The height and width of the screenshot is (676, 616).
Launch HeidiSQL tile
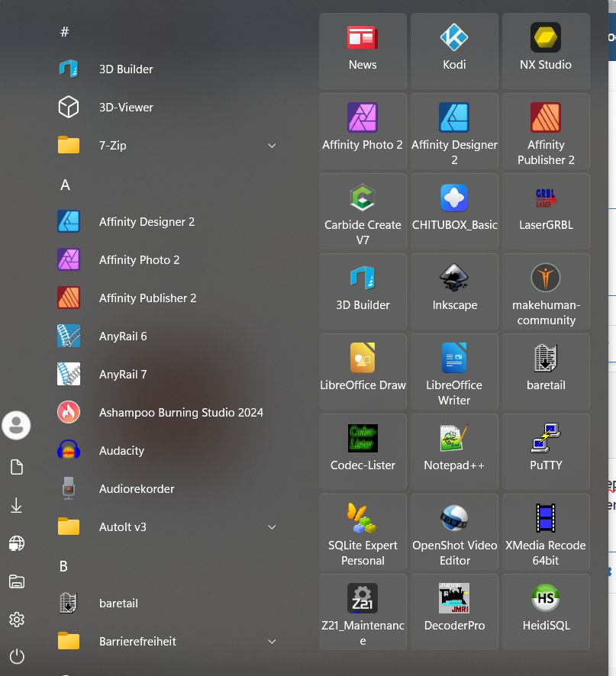546,612
